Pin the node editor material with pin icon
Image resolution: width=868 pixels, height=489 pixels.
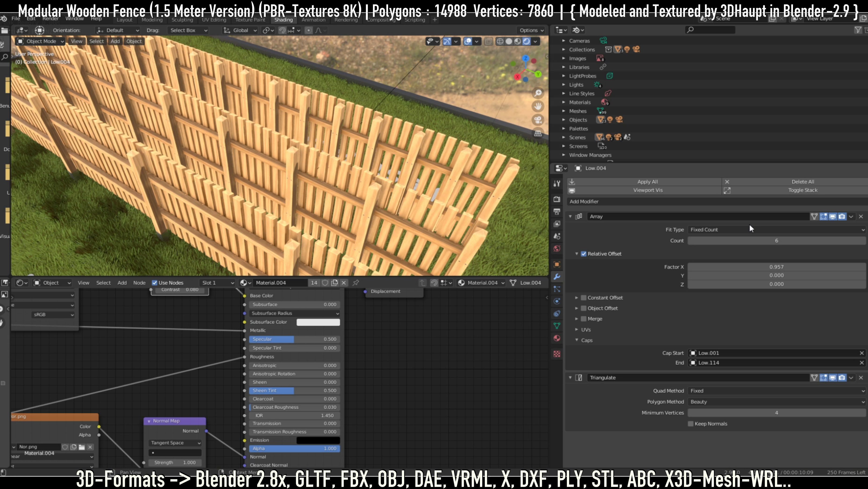click(x=356, y=283)
